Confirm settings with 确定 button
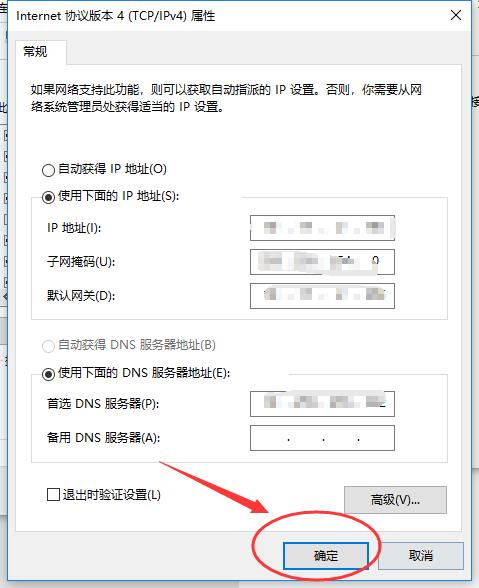Screen dimensions: 479x588 click(x=326, y=555)
